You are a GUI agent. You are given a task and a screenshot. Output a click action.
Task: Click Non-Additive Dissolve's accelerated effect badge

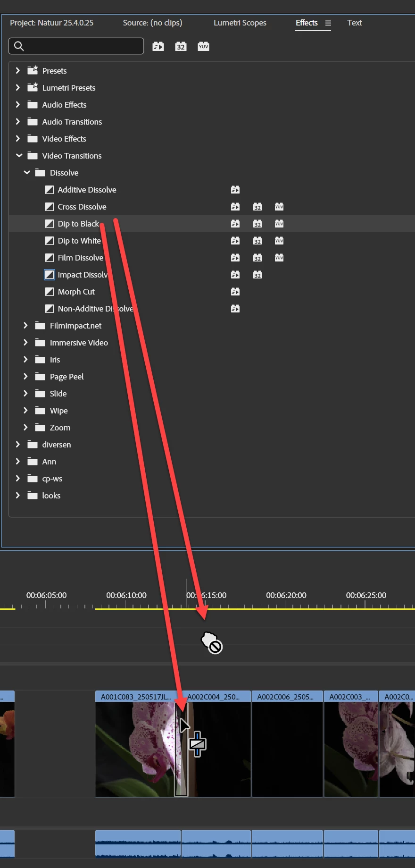point(235,309)
